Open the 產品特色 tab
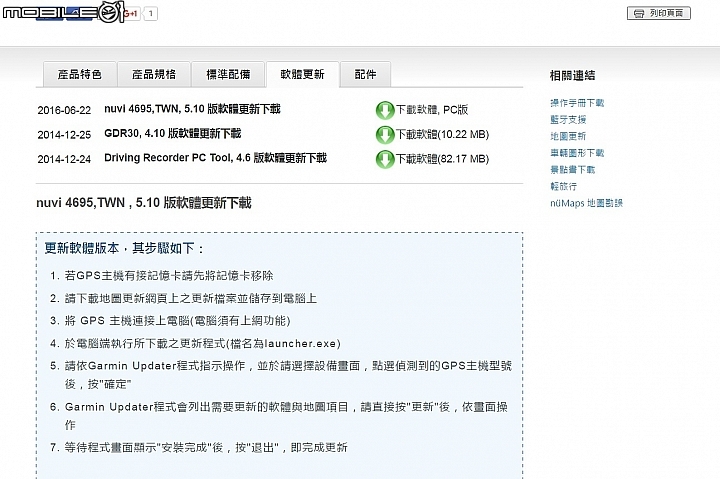 [79, 74]
